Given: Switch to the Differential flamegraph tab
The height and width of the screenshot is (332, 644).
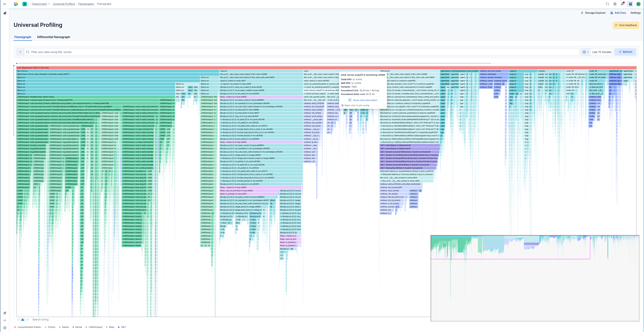Looking at the screenshot, I should 53,37.
